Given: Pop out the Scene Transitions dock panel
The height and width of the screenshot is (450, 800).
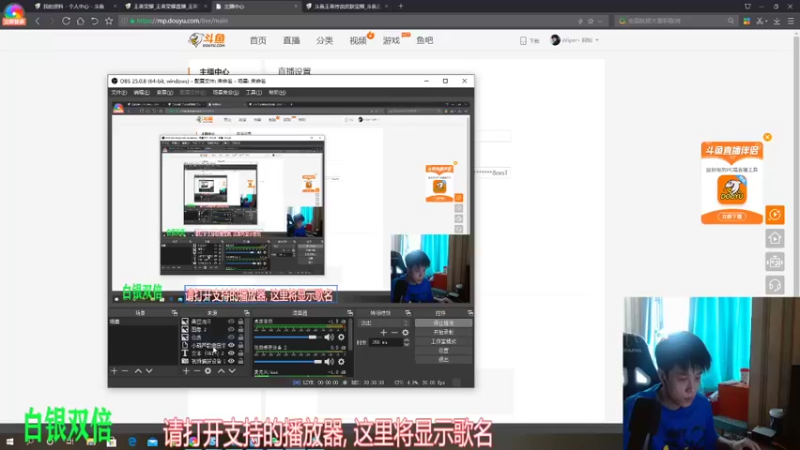Looking at the screenshot, I should coord(408,313).
